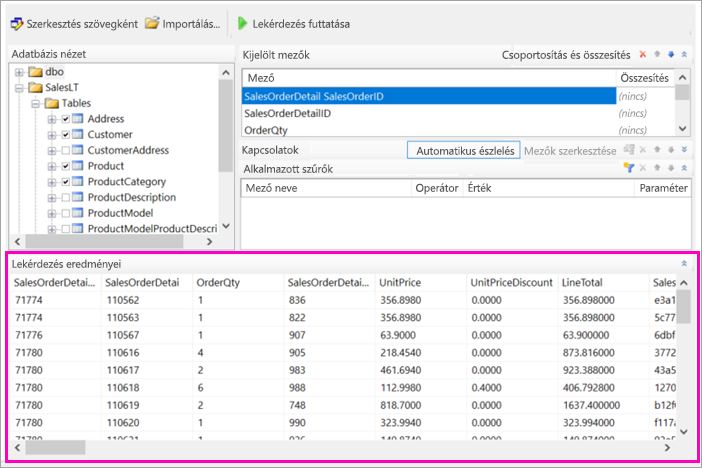
Task: Check the ProductModelProductDescri table checkbox
Action: click(66, 229)
